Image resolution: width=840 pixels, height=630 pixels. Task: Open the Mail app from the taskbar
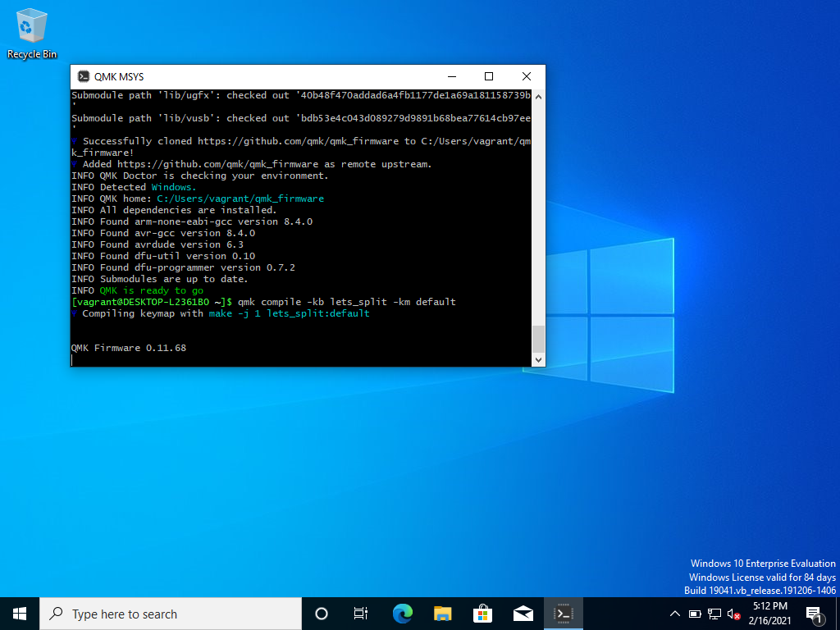pos(523,614)
